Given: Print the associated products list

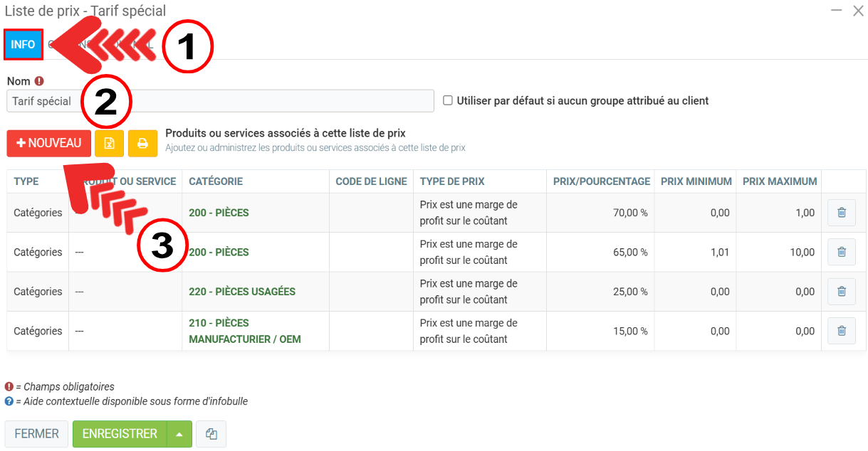Looking at the screenshot, I should (142, 143).
